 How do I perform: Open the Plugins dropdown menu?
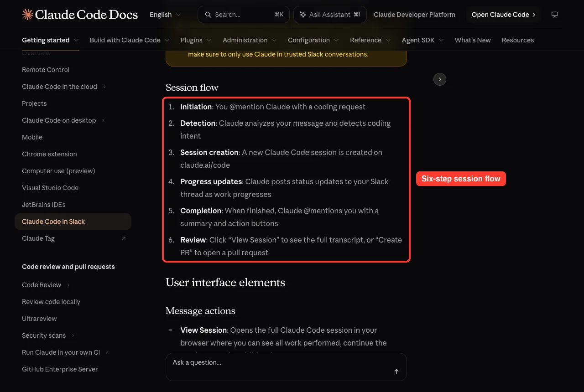pos(196,40)
